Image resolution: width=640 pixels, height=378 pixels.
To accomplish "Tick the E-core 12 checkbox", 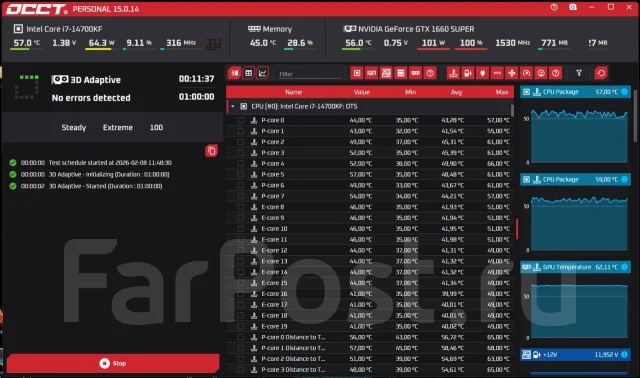I will pyautogui.click(x=241, y=250).
